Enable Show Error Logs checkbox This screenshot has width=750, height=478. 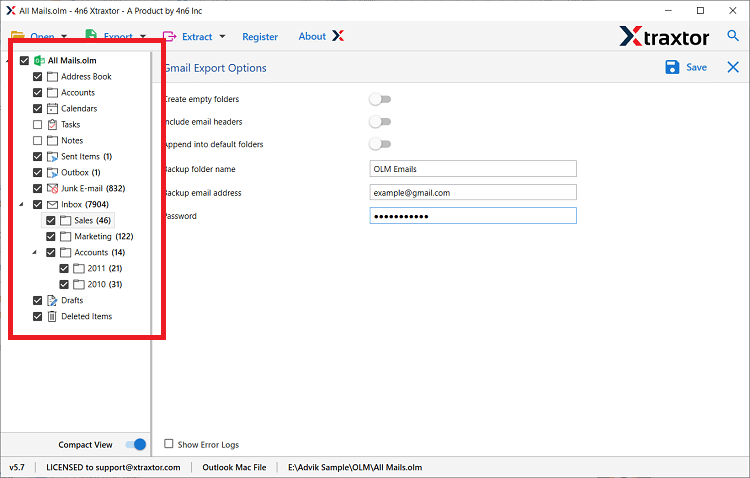(x=168, y=444)
